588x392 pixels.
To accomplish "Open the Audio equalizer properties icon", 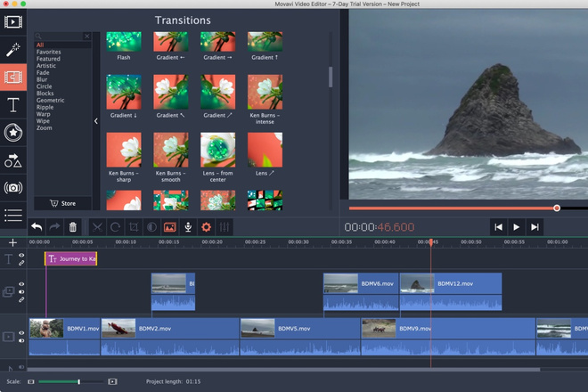I will [225, 227].
